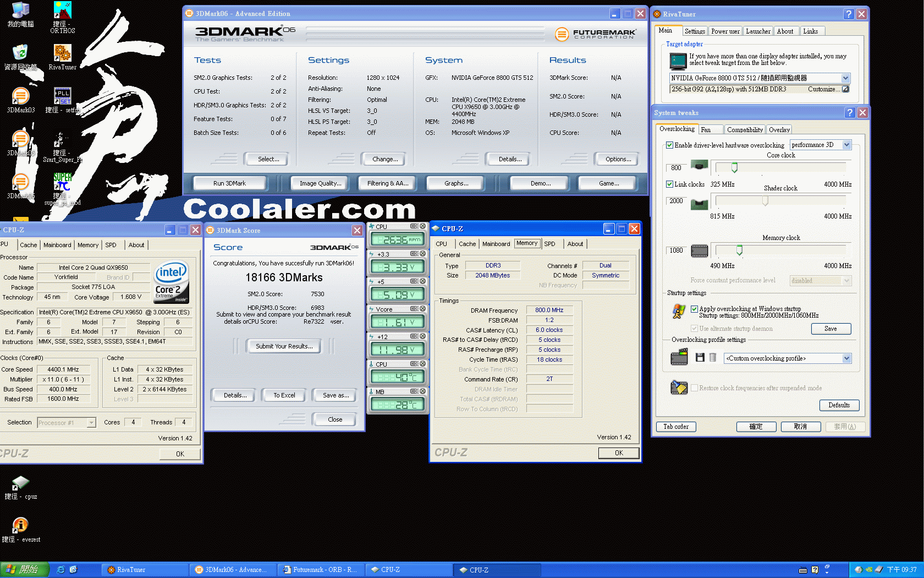
Task: Open settings of the +5 voltage gadget
Action: coord(415,281)
